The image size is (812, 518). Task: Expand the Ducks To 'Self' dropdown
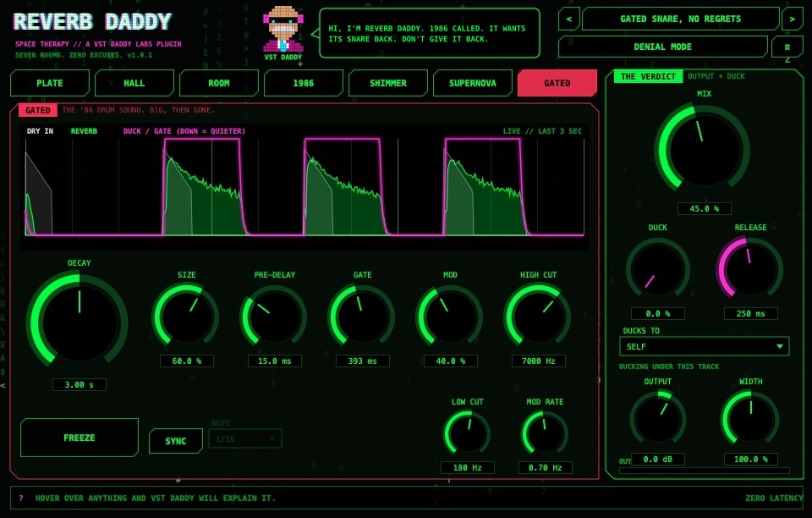pyautogui.click(x=705, y=346)
